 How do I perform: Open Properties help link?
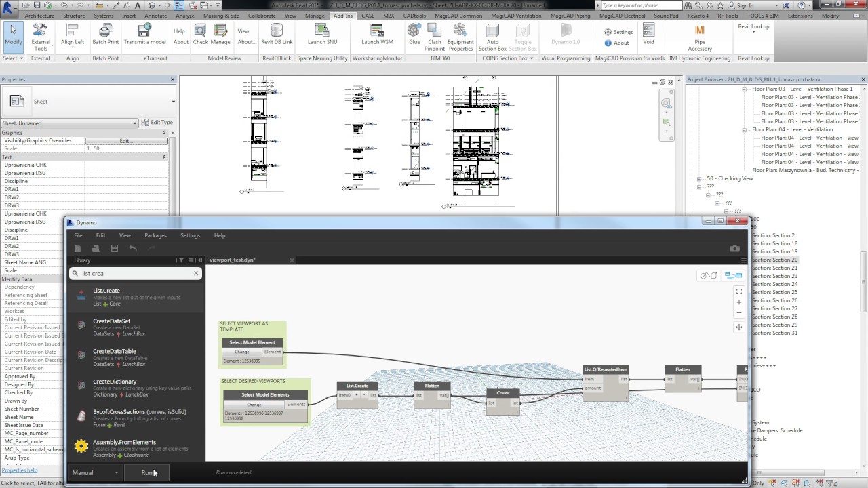[19, 470]
